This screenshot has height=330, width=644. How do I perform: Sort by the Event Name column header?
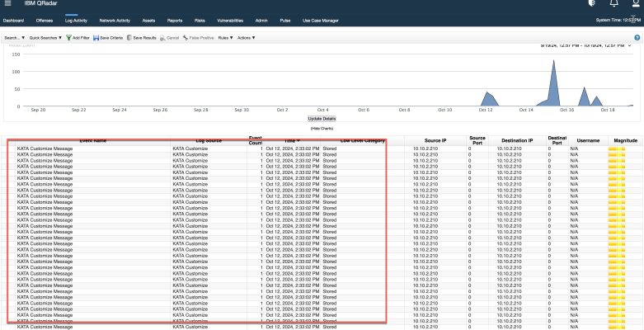(x=93, y=140)
